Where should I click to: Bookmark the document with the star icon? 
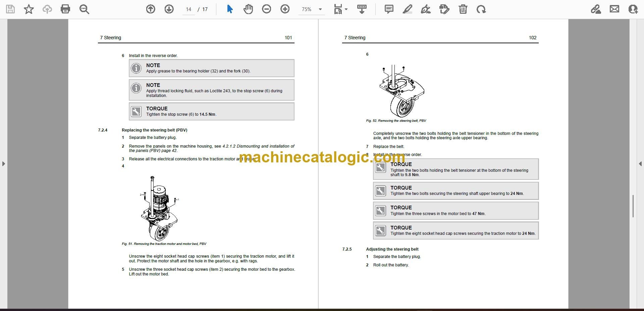coord(29,9)
